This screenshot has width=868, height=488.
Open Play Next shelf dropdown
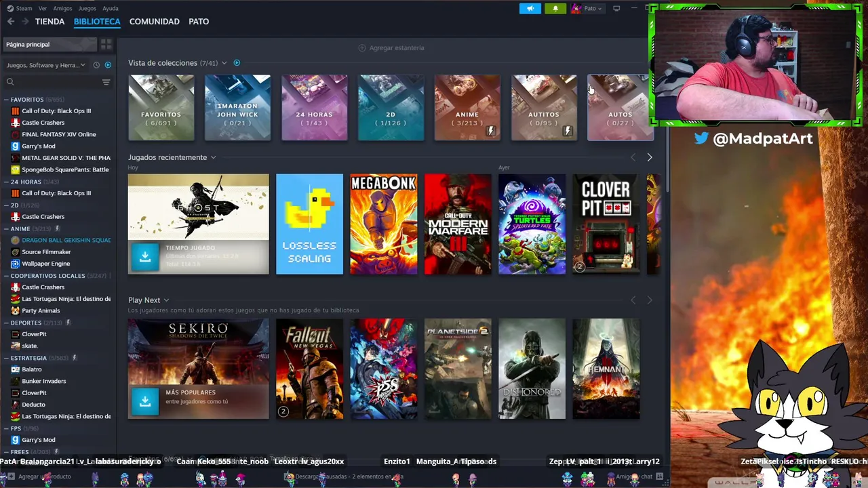[166, 300]
